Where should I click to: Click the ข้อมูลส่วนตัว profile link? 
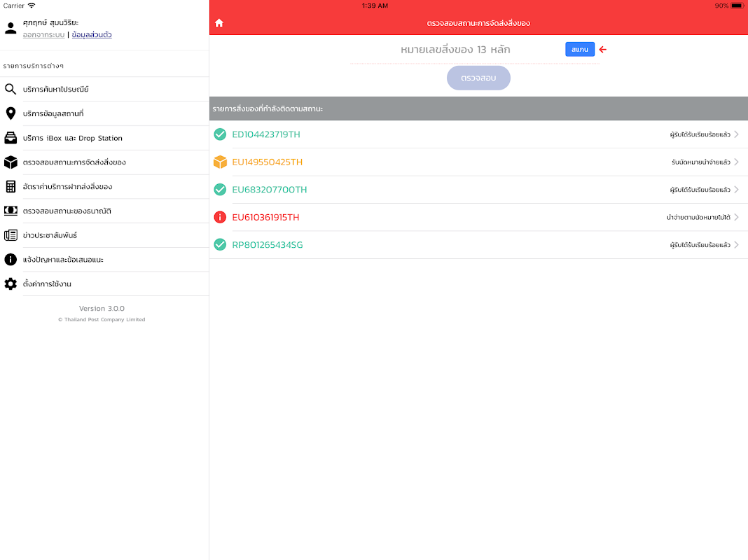[92, 35]
